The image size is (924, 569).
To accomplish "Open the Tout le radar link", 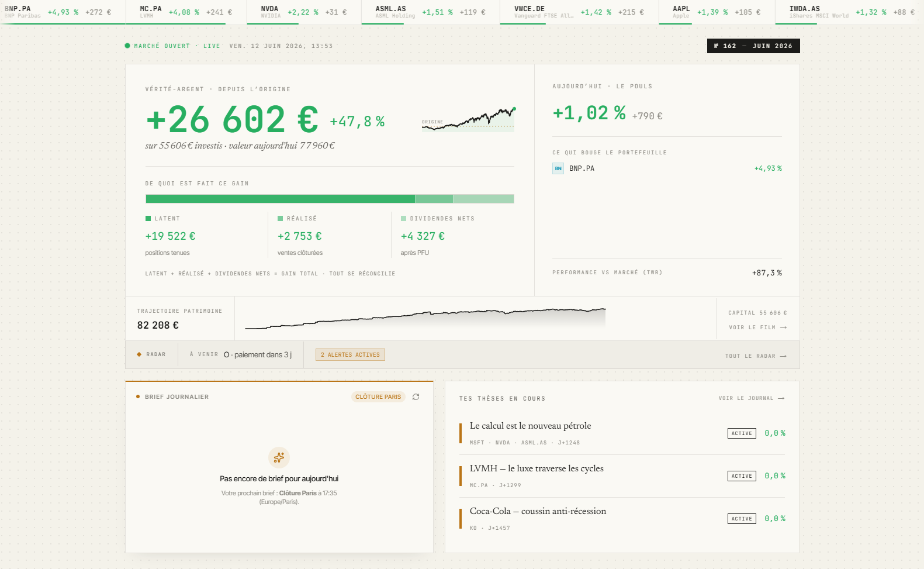I will click(756, 356).
